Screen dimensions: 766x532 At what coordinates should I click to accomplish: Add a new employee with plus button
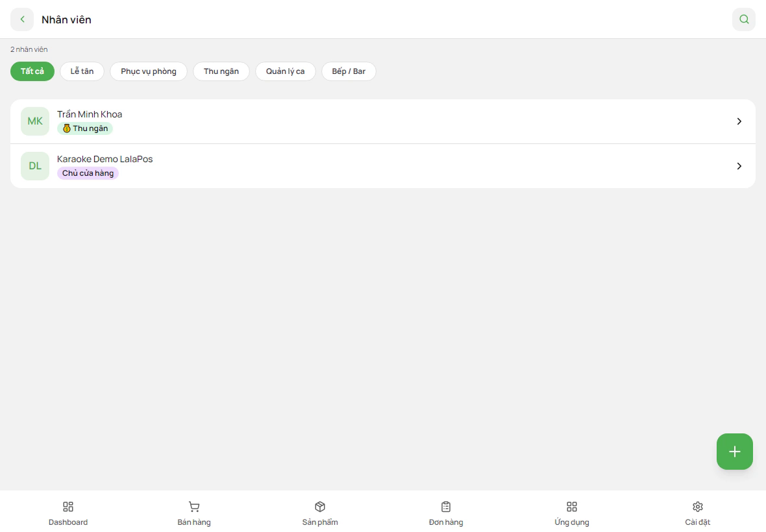pyautogui.click(x=734, y=452)
